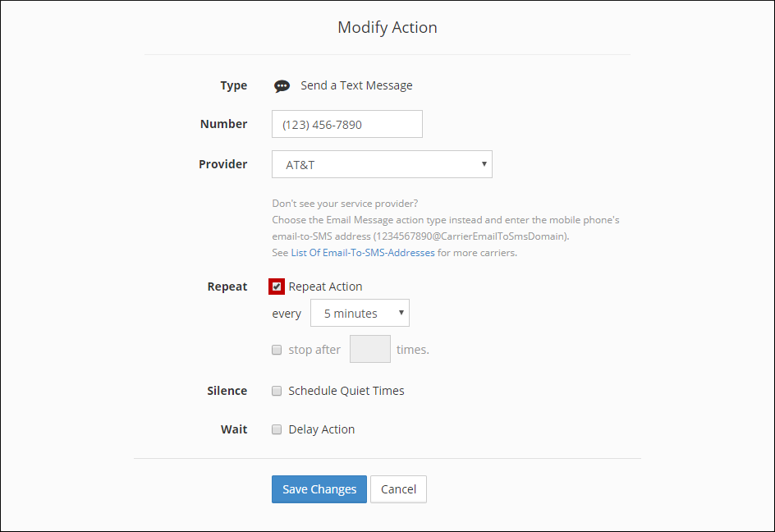This screenshot has width=775, height=532.
Task: Click the Cancel button
Action: tap(398, 489)
